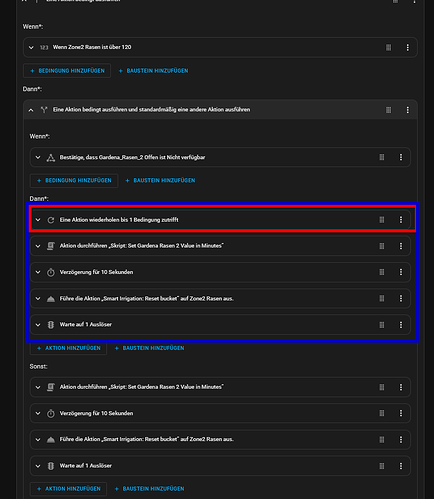Click Baustein hinzufügen at bottom of Sonst
434x499 pixels.
(149, 489)
